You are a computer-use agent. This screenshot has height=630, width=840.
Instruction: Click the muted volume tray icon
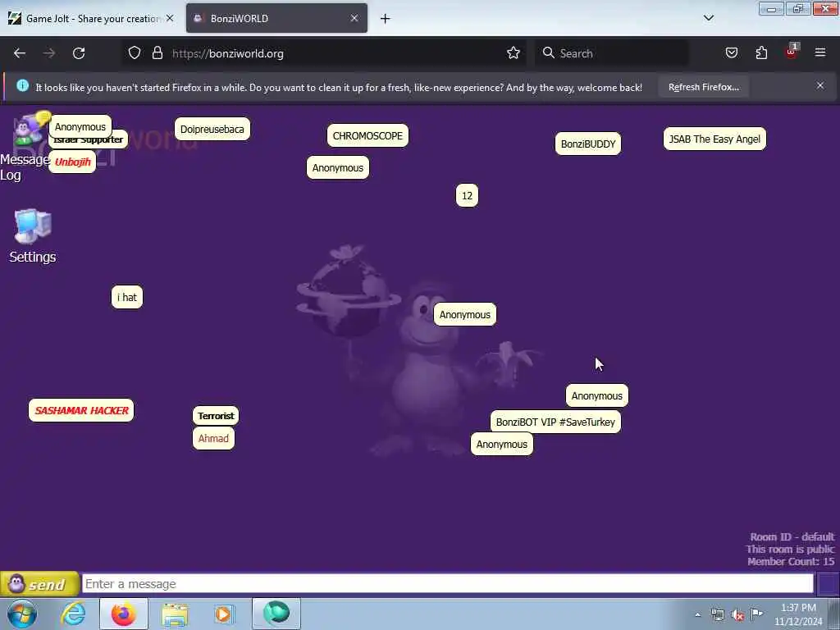737,615
